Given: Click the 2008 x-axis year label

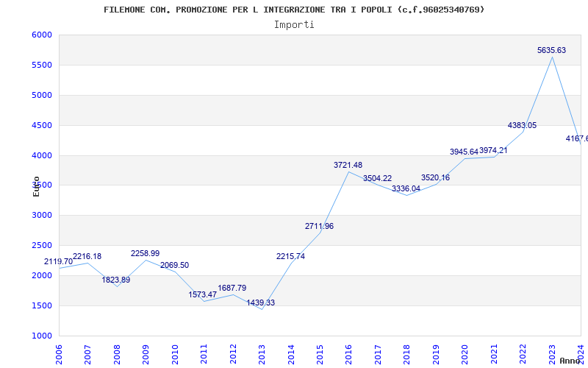Looking at the screenshot, I should click(x=117, y=354).
